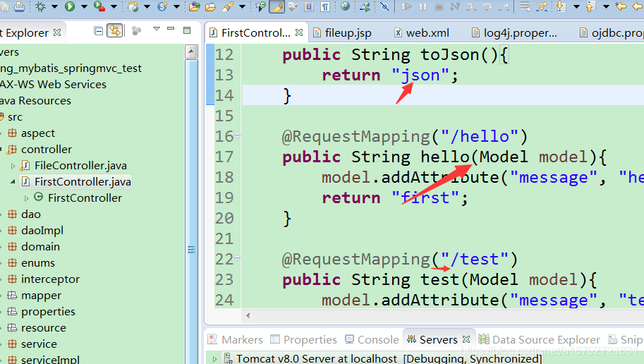Click Explorer scrollbar up arrow
Image resolution: width=644 pixels, height=364 pixels.
coord(191,51)
